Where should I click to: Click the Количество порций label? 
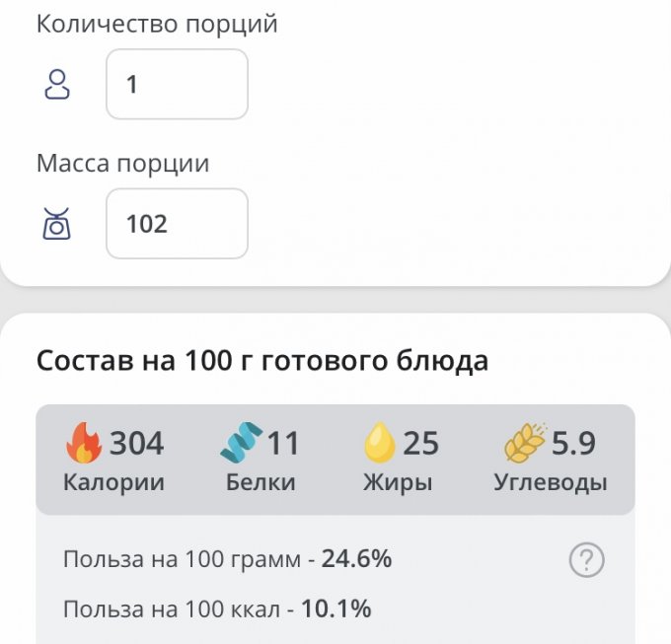click(157, 24)
